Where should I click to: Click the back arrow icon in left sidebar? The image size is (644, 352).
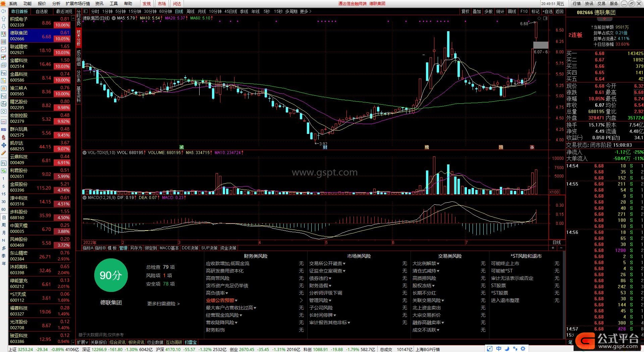4,11
